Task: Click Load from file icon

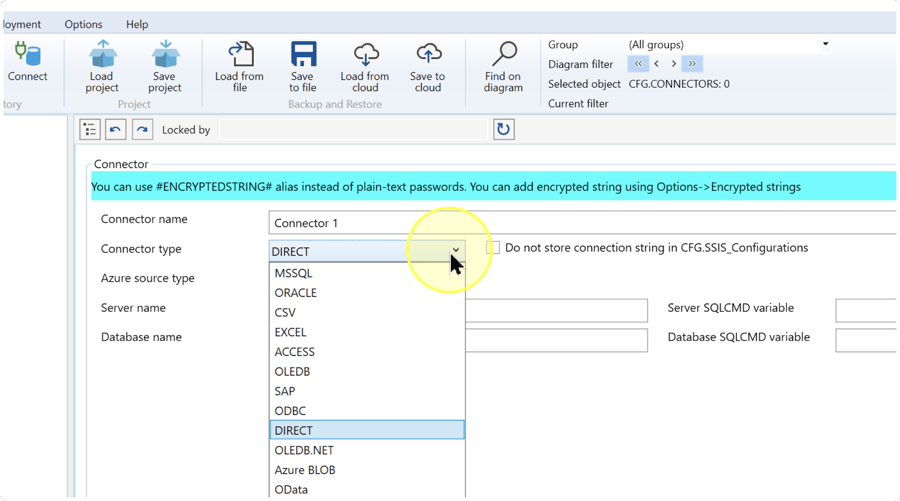Action: coord(240,55)
